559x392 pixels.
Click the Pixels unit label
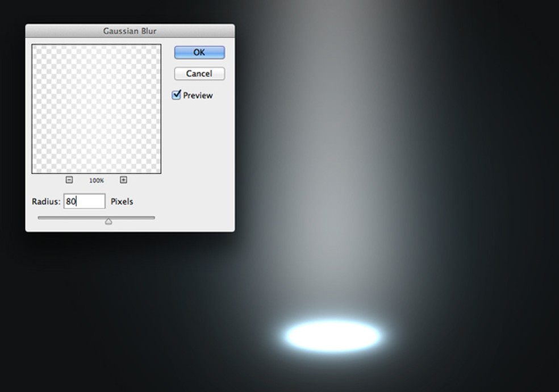tap(122, 201)
